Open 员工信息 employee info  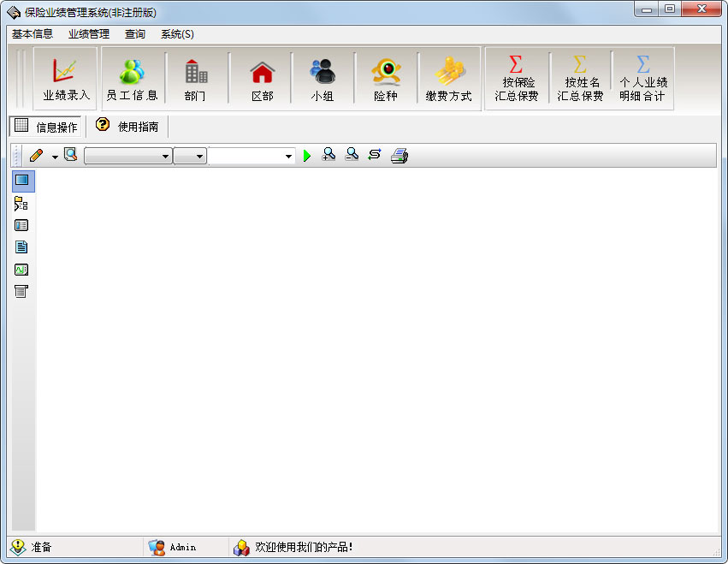tap(133, 79)
